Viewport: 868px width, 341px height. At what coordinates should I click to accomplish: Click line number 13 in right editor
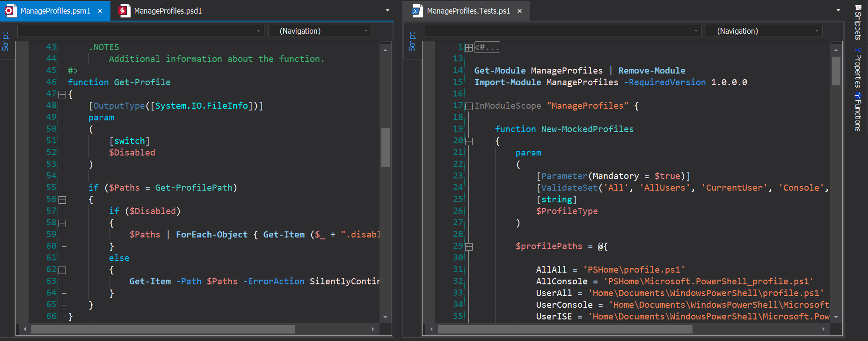(458, 59)
